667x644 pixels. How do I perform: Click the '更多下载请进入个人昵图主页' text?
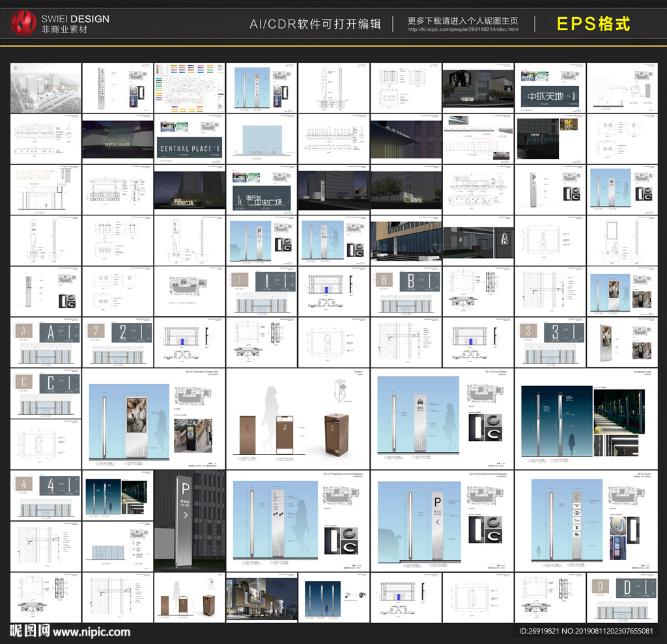pyautogui.click(x=463, y=20)
